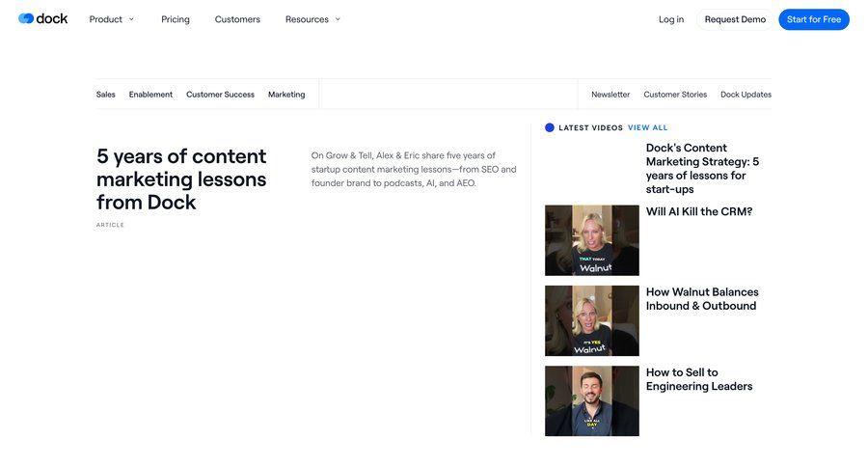Image resolution: width=868 pixels, height=467 pixels.
Task: Click the article description about Grow & Tell
Action: click(414, 169)
